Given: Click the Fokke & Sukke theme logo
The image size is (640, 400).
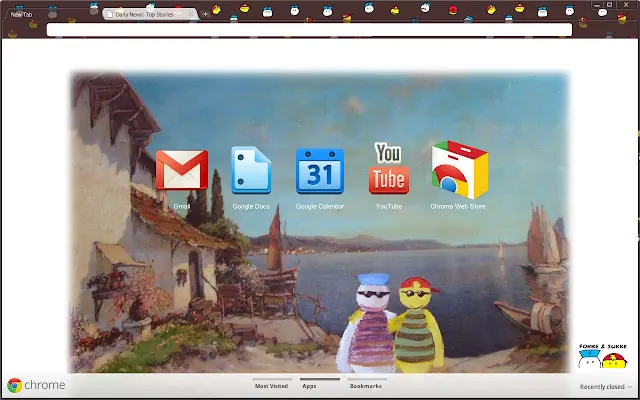Looking at the screenshot, I should (x=602, y=356).
